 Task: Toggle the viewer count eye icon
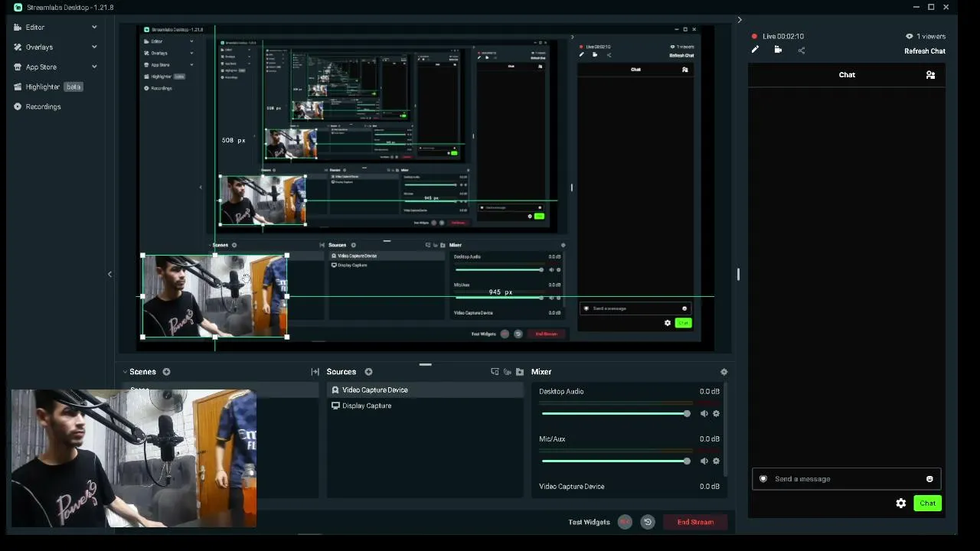click(909, 37)
